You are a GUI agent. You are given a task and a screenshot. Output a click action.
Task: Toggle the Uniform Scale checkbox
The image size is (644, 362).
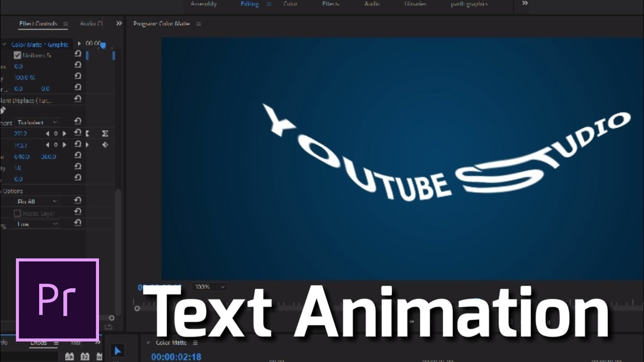pyautogui.click(x=17, y=55)
